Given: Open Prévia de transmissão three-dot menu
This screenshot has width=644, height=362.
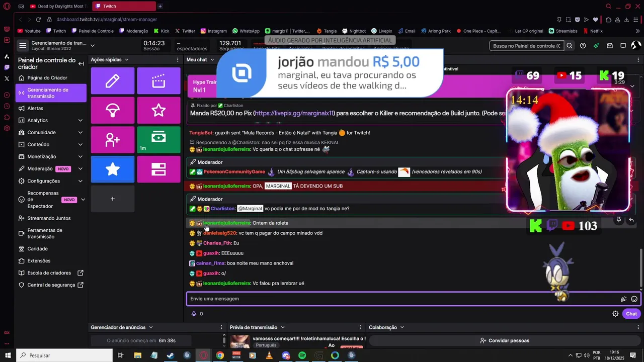Looking at the screenshot, I should (x=360, y=327).
